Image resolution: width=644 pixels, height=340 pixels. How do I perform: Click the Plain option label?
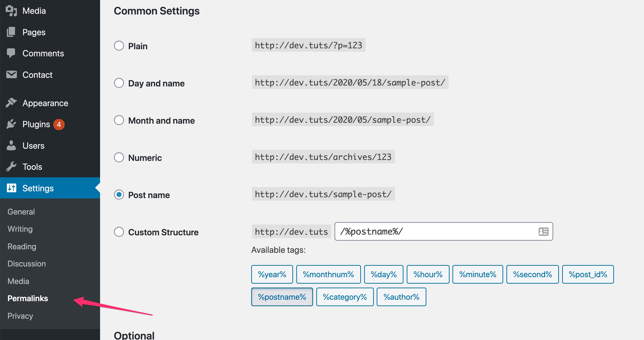tap(138, 46)
